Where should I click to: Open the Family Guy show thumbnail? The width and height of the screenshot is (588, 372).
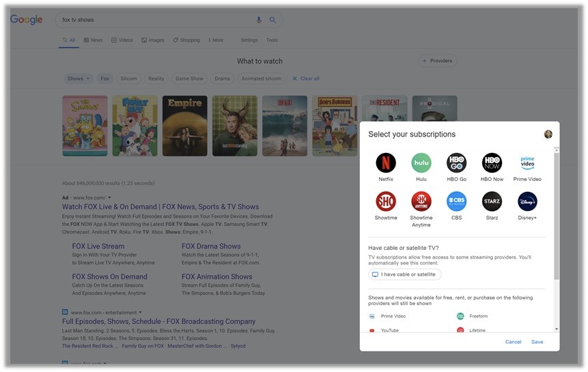(135, 126)
